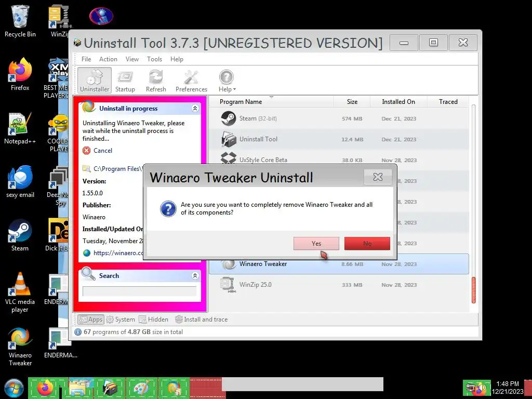Viewport: 532px width, 399px height.
Task: Click the program list scrollbar thumb
Action: coord(474,290)
